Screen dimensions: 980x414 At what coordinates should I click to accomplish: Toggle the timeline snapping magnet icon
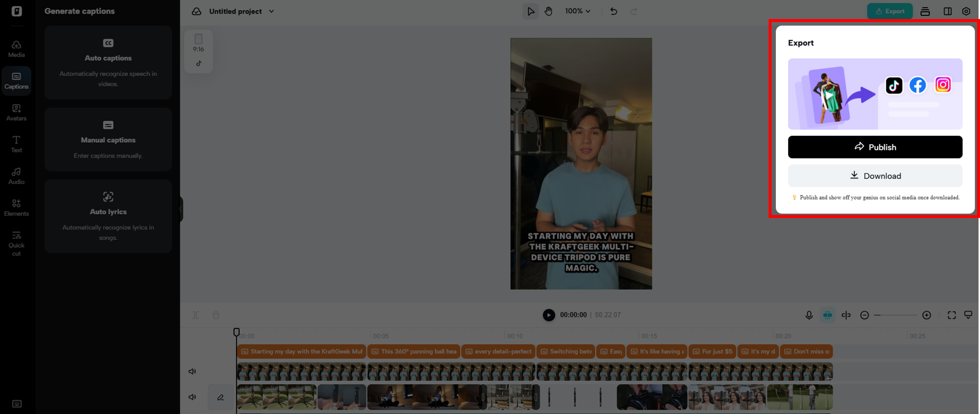(827, 315)
